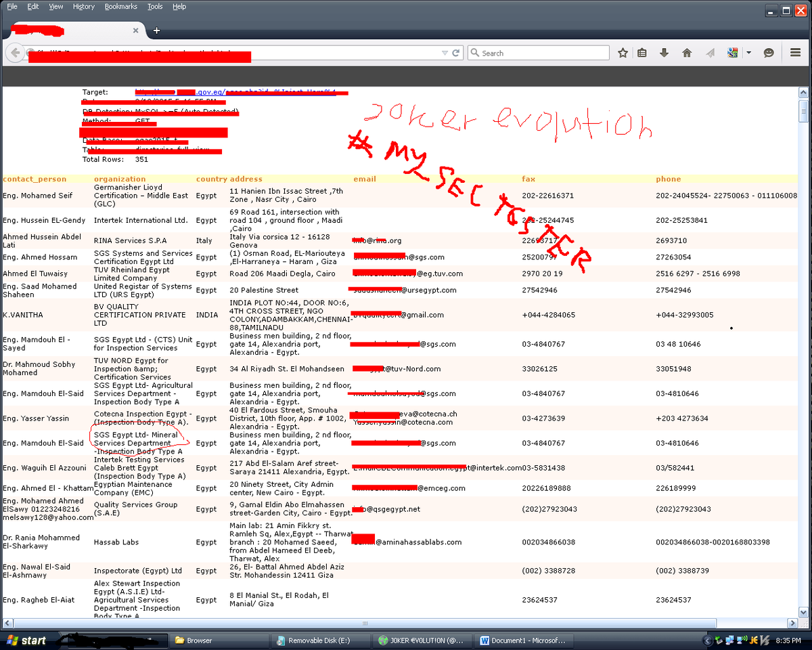Screen dimensions: 812x650
Task: Click horizontal scrollbar left arrow
Action: (7, 623)
